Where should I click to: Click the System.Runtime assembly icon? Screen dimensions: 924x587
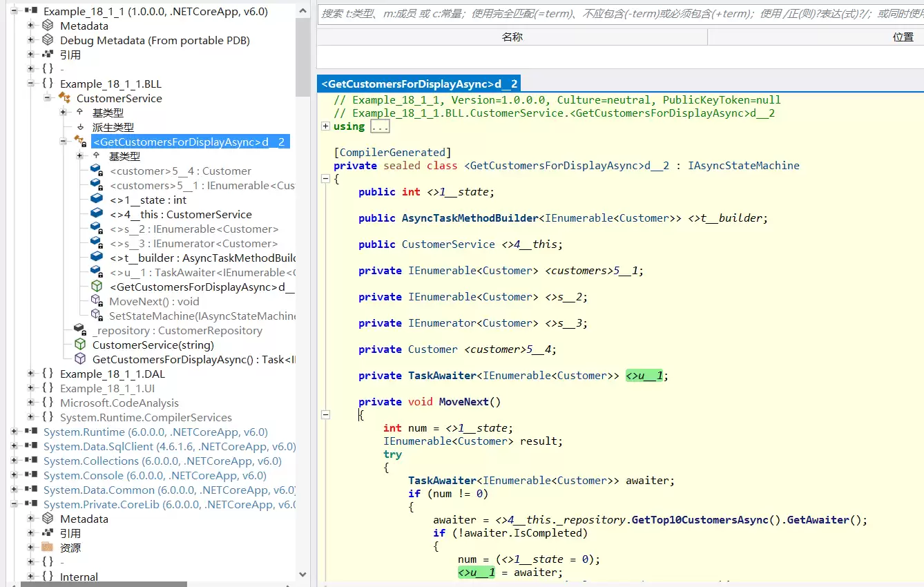[31, 432]
